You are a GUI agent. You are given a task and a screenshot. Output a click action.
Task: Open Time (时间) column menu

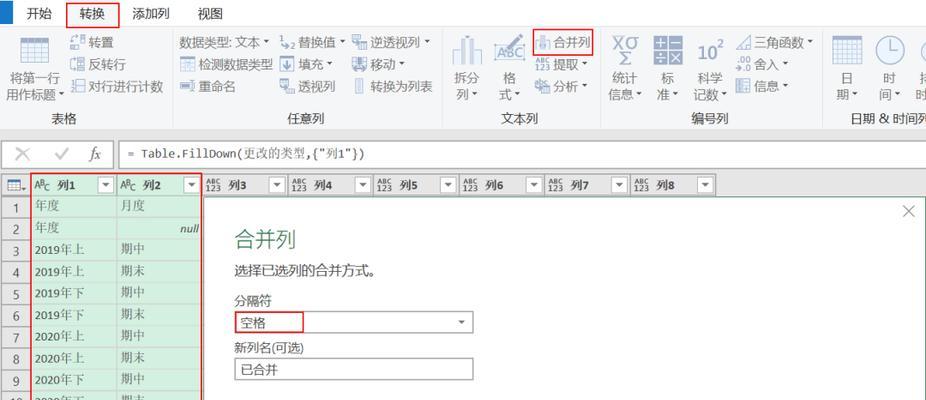pyautogui.click(x=889, y=68)
